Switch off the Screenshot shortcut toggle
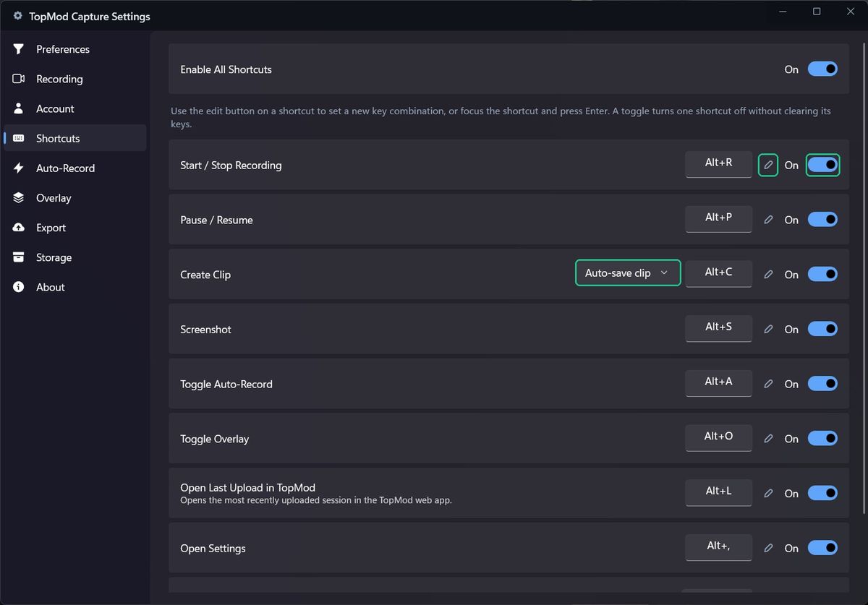The image size is (868, 605). pos(822,329)
